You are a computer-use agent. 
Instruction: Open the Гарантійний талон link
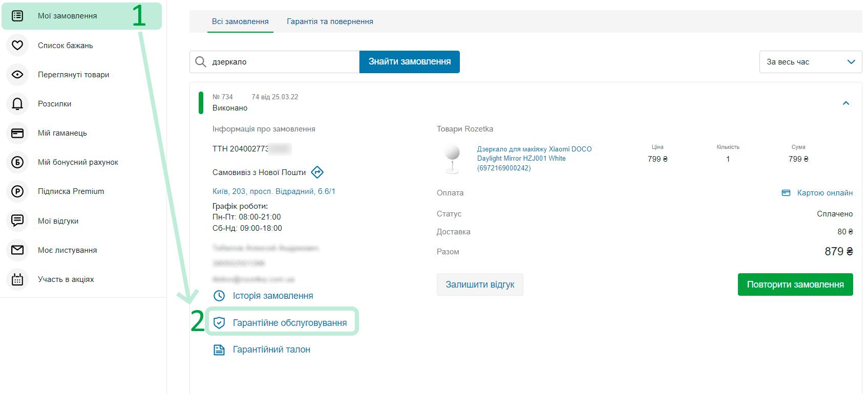tap(271, 350)
